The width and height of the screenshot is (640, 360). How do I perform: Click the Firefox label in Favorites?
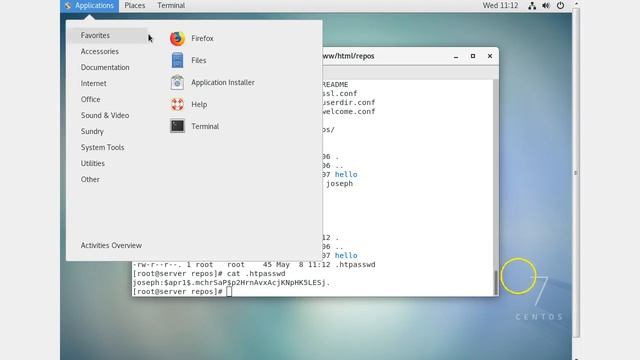click(202, 38)
